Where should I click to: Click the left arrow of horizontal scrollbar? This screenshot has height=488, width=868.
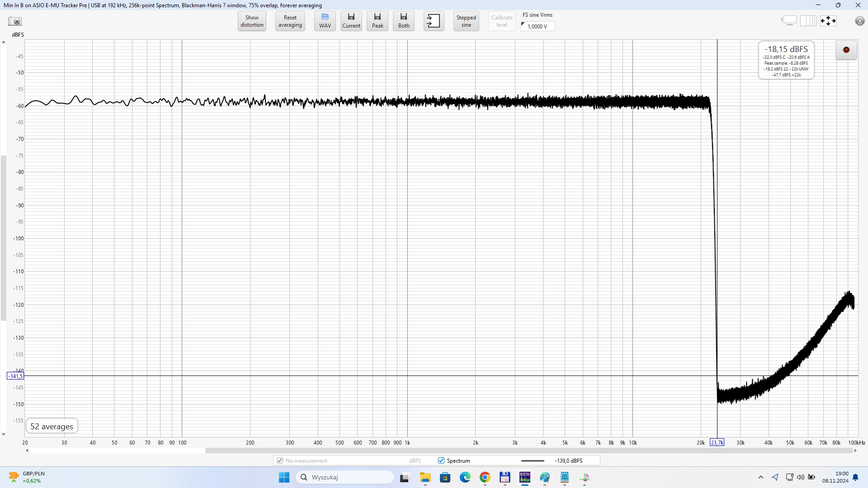[x=27, y=450]
